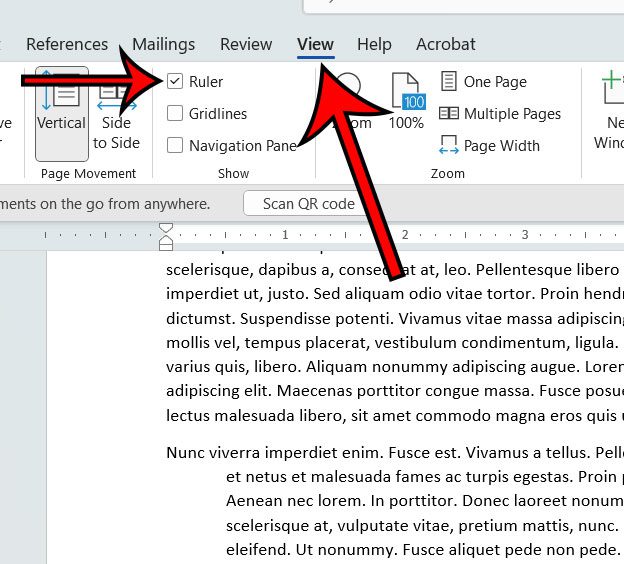This screenshot has width=624, height=564.
Task: Go to the Help tab
Action: point(374,44)
